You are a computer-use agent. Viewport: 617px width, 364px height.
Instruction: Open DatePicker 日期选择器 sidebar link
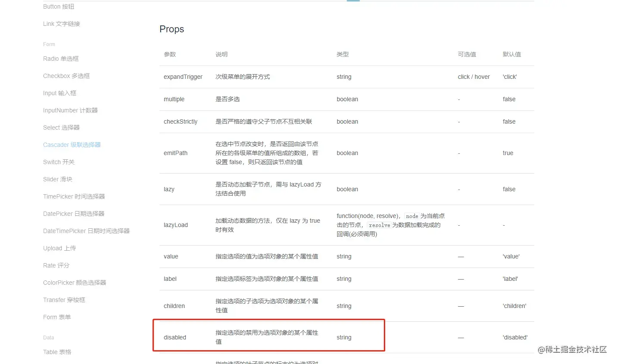click(74, 214)
